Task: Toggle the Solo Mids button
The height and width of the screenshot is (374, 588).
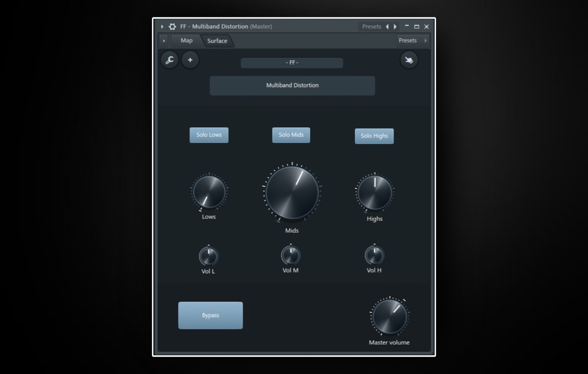Action: coord(291,135)
